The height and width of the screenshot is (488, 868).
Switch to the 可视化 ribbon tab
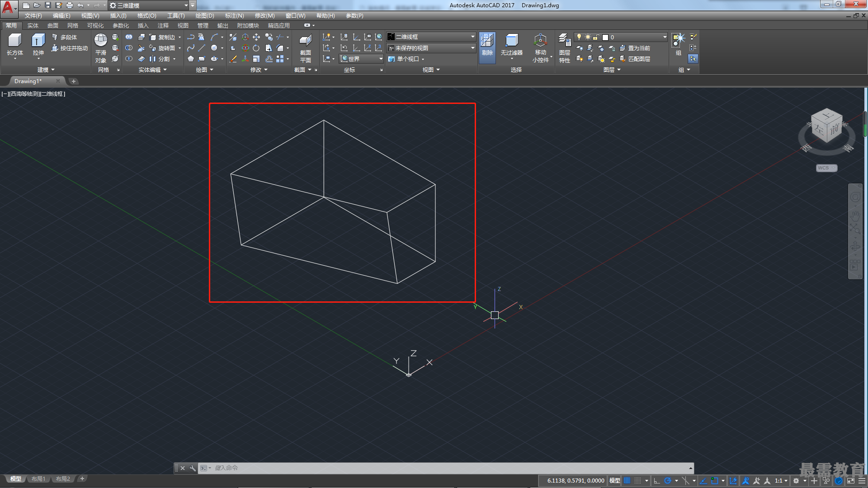95,26
